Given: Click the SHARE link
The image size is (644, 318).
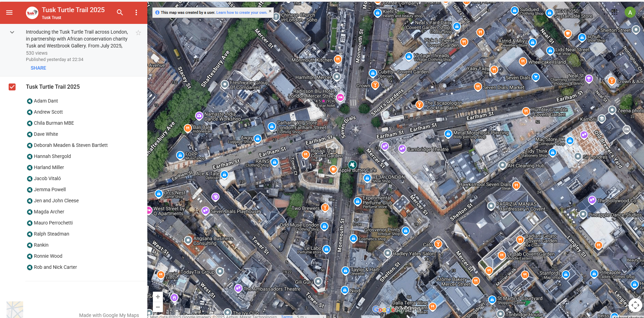Looking at the screenshot, I should 38,68.
